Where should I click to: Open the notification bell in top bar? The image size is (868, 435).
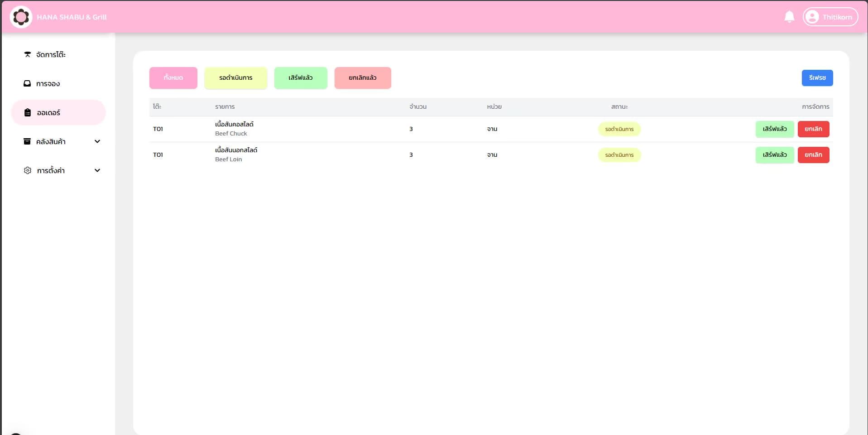point(789,16)
